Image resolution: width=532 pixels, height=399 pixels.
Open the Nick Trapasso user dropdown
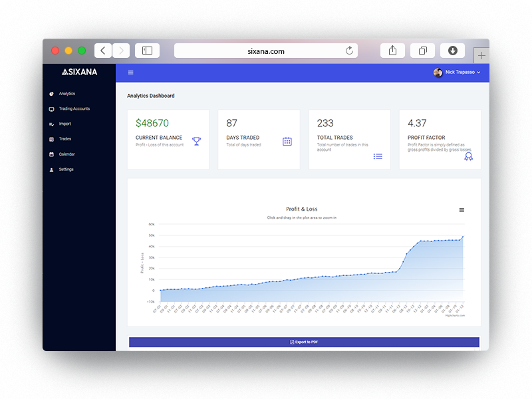pos(457,72)
